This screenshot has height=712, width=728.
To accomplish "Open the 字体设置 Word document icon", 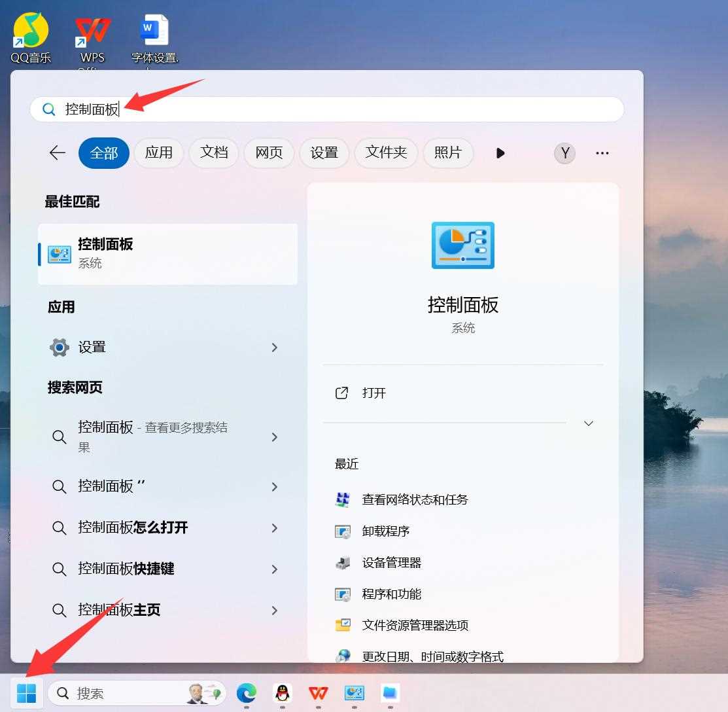I will pos(153,27).
